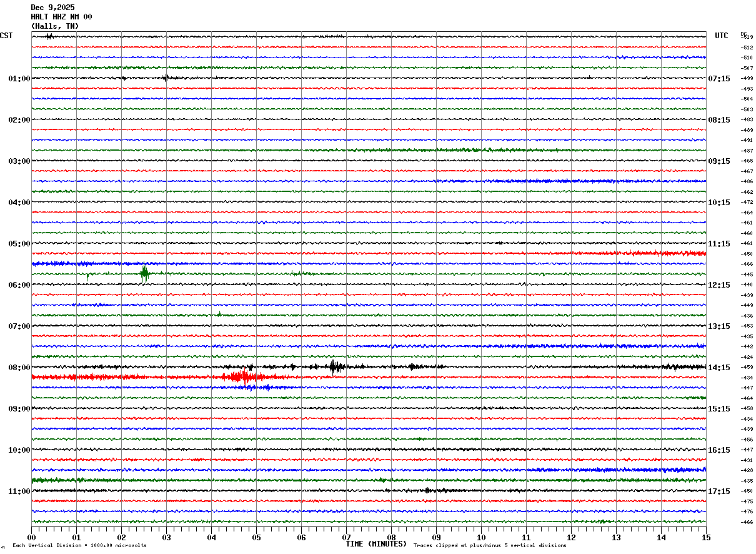The image size is (756, 554).
Task: Click the '08:15' UTC row label
Action: click(719, 119)
